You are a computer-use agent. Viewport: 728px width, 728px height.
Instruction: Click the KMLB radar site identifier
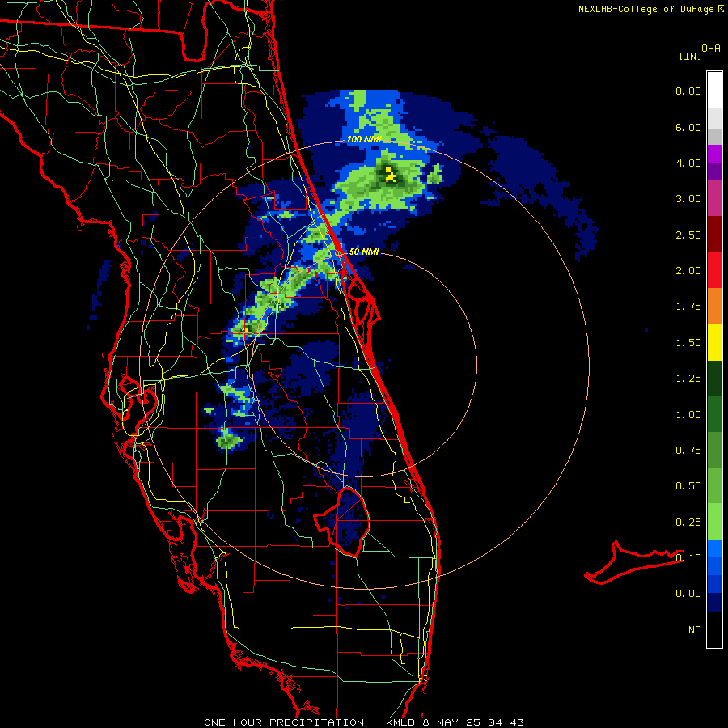[x=401, y=722]
